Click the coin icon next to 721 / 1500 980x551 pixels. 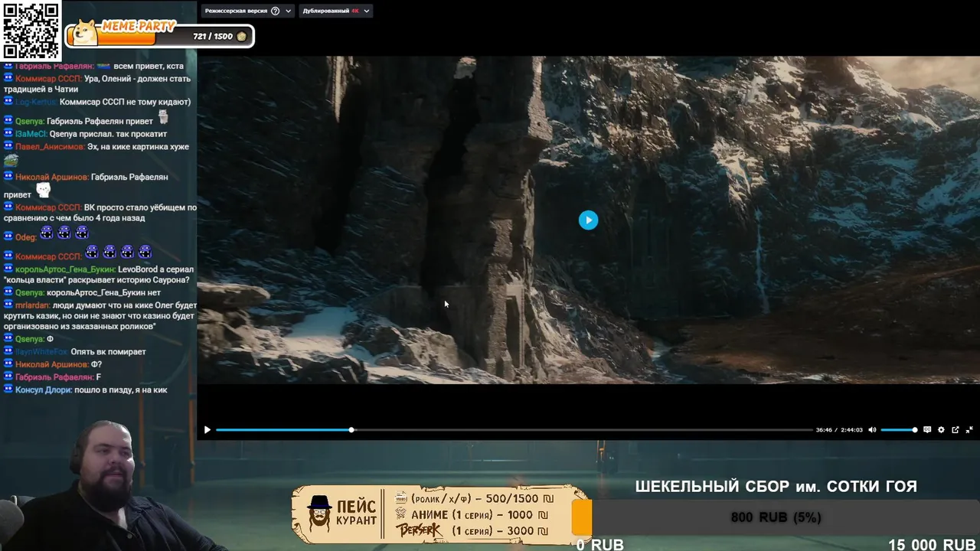coord(241,36)
